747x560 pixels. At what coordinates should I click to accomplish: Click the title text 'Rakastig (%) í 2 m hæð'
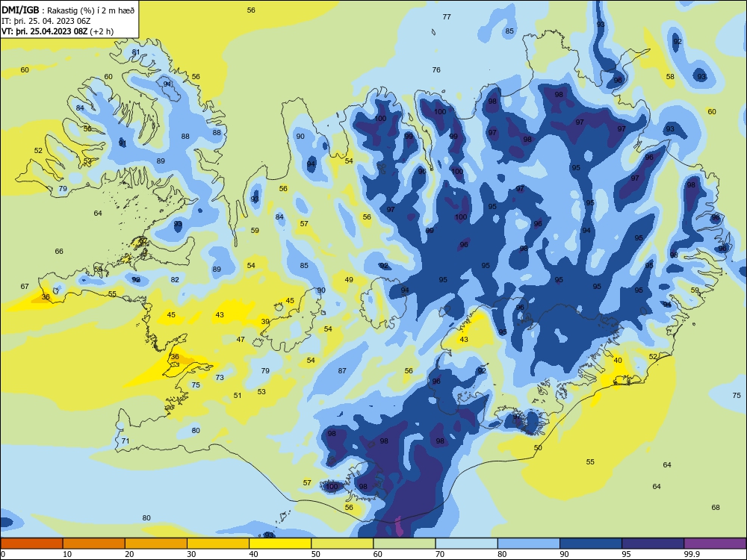click(90, 10)
